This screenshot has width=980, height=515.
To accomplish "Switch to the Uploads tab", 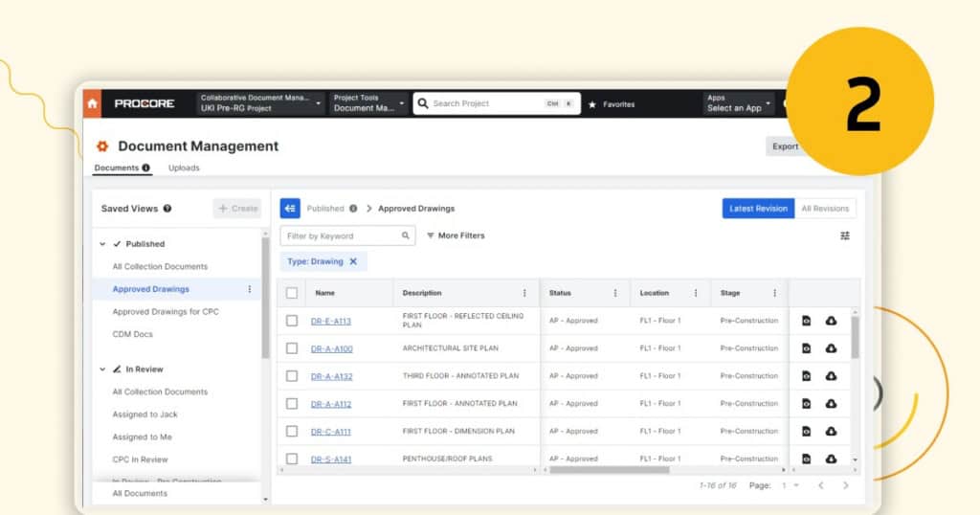I will (x=184, y=168).
